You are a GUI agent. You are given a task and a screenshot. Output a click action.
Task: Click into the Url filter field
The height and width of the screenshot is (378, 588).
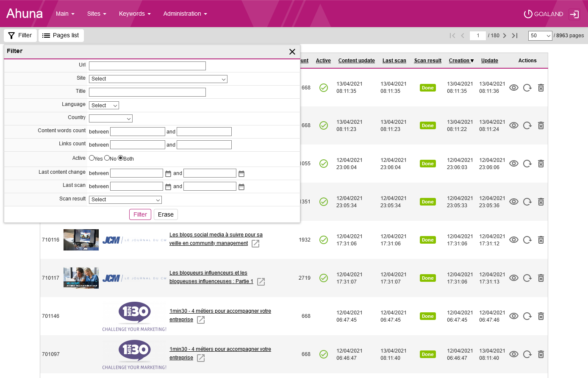pyautogui.click(x=147, y=66)
